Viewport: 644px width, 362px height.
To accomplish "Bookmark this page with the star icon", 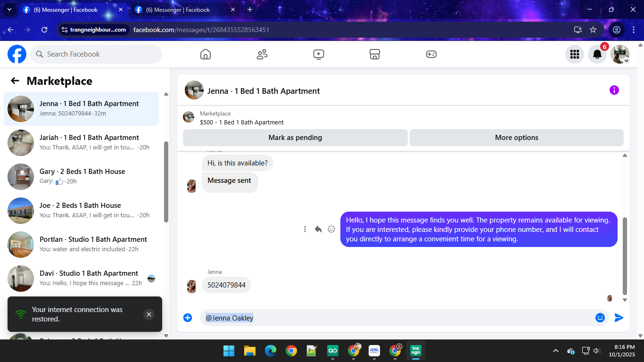I will pos(593,30).
